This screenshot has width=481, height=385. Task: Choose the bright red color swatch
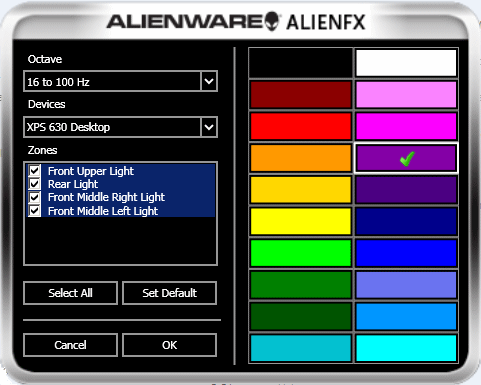point(301,126)
